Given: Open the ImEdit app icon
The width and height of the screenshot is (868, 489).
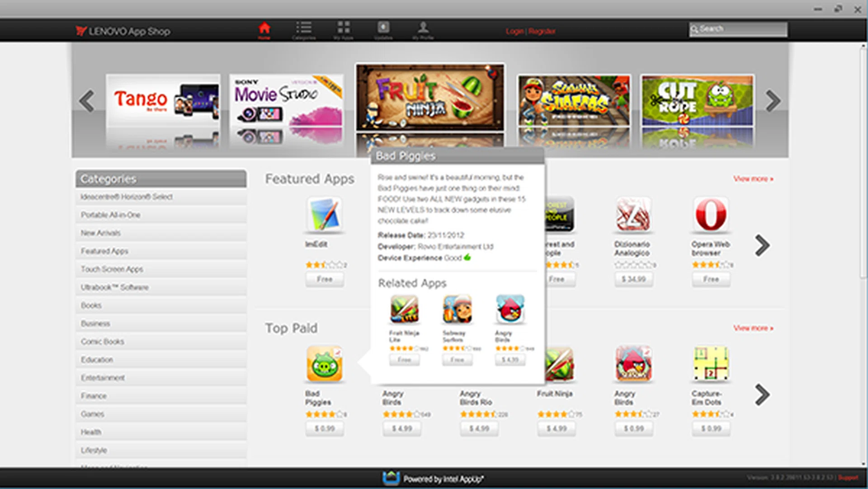Looking at the screenshot, I should pos(324,214).
